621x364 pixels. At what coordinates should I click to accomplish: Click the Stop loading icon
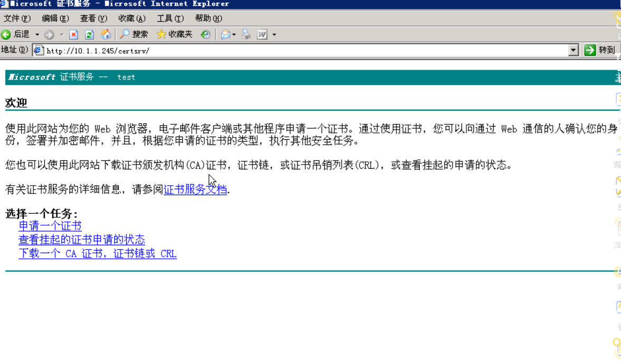(x=74, y=35)
